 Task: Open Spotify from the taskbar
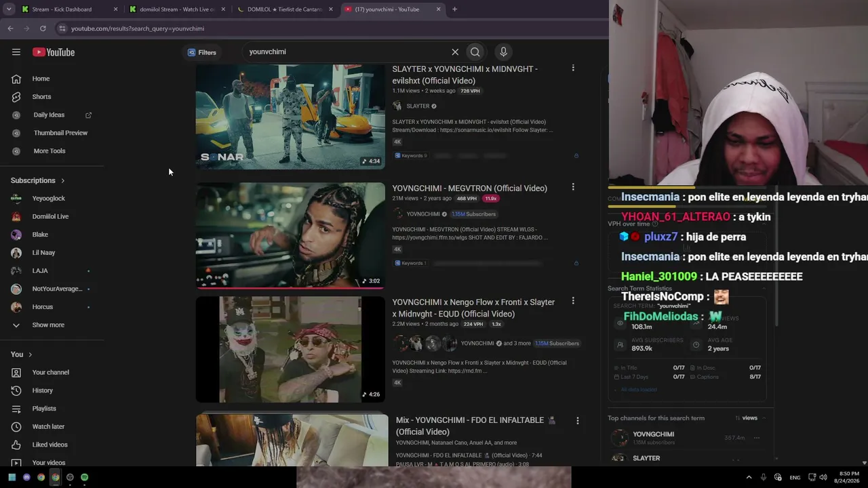(84, 477)
